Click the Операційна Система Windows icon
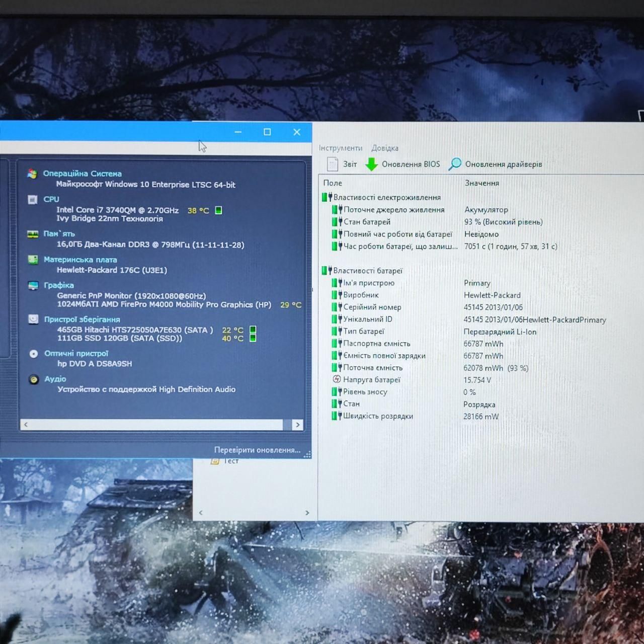The width and height of the screenshot is (644, 644). click(x=32, y=174)
